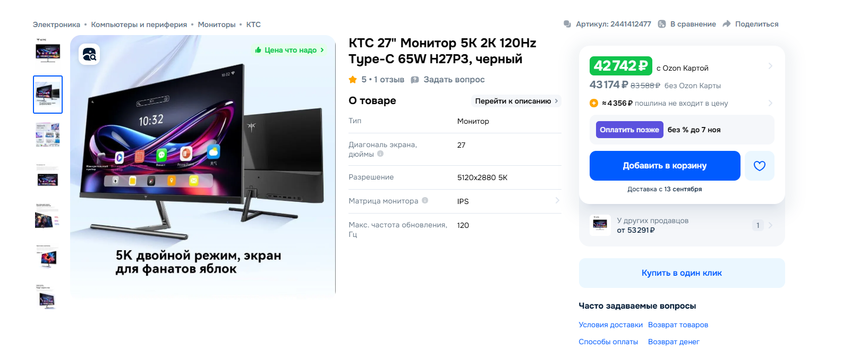Click the info icon beside Диагональ экрана
This screenshot has width=868, height=357.
[x=380, y=154]
